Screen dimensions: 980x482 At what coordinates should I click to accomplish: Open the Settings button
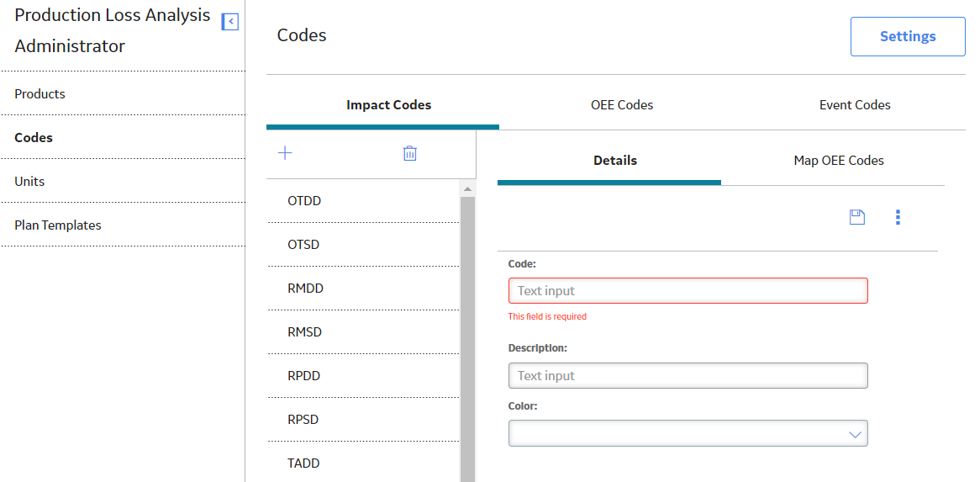908,36
